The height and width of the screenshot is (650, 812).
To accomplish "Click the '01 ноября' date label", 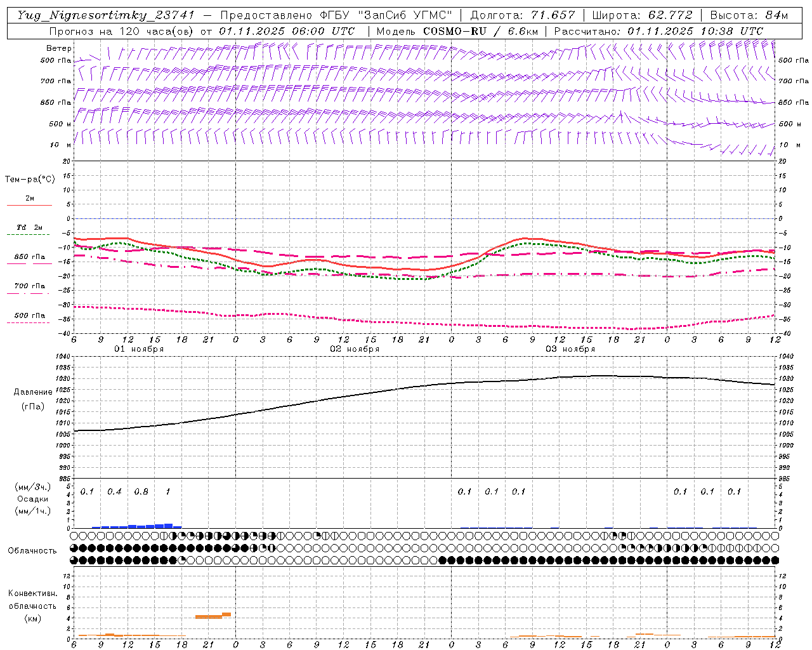I will (x=139, y=349).
